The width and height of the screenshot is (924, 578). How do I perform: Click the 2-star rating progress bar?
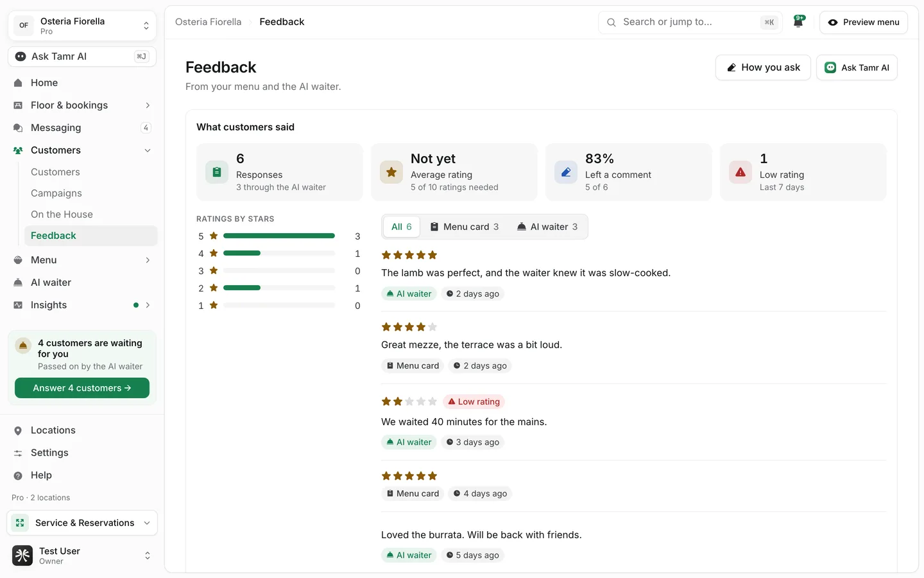279,288
